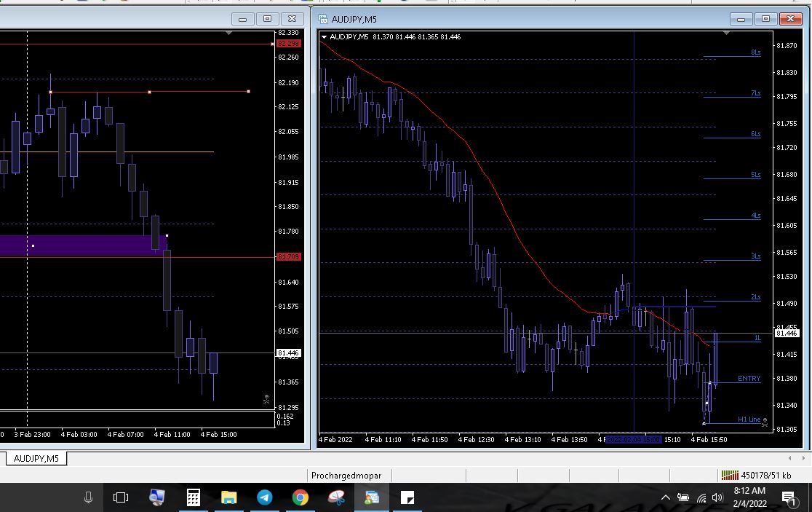The width and height of the screenshot is (812, 512).
Task: Click the AUDJPY,M5 chart window icon
Action: pyautogui.click(x=323, y=19)
